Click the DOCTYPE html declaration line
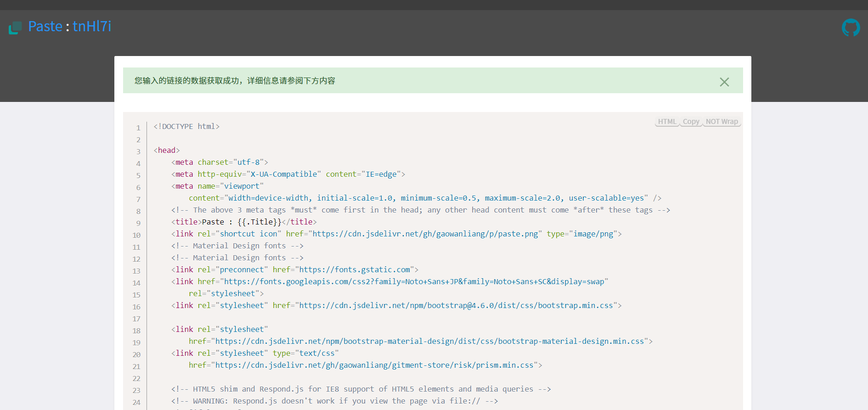868x410 pixels. (x=186, y=126)
